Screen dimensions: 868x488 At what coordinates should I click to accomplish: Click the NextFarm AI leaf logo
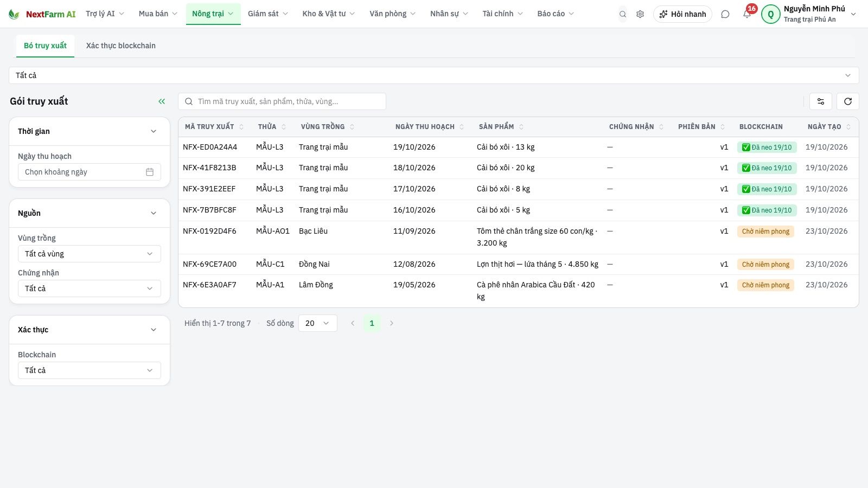pyautogui.click(x=14, y=14)
